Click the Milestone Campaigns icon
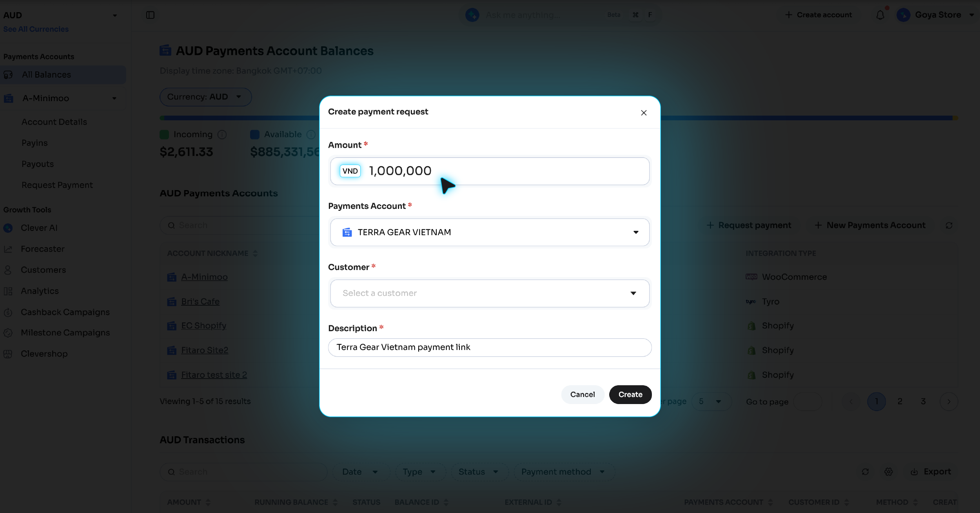980x513 pixels. pyautogui.click(x=8, y=333)
